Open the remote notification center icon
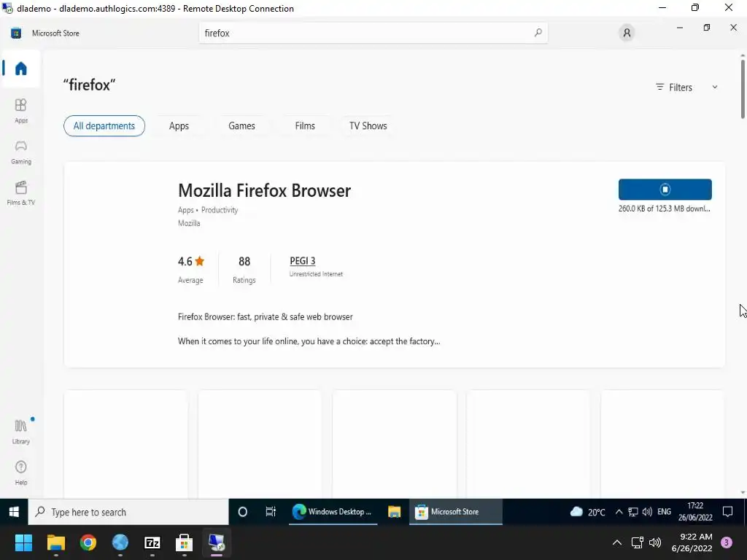 pyautogui.click(x=727, y=512)
